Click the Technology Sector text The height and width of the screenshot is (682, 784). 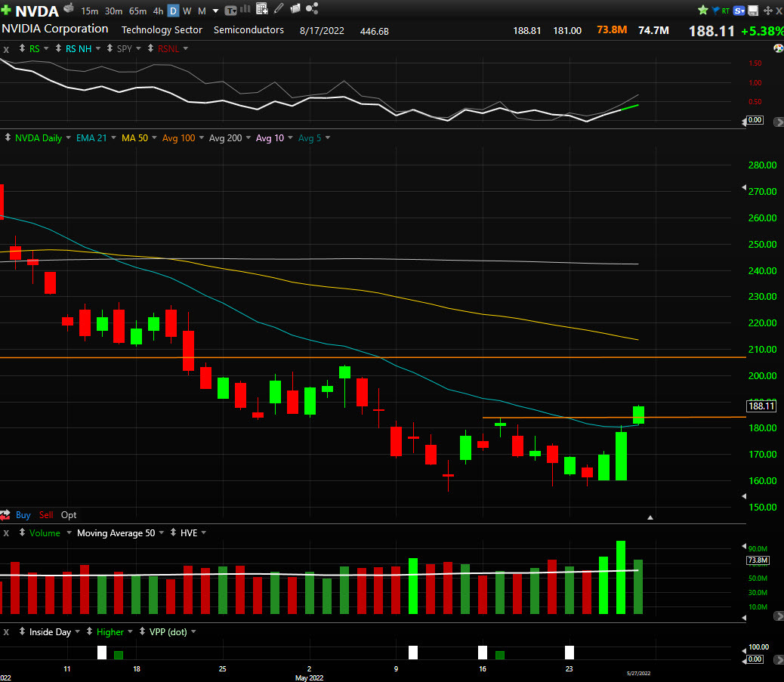162,30
